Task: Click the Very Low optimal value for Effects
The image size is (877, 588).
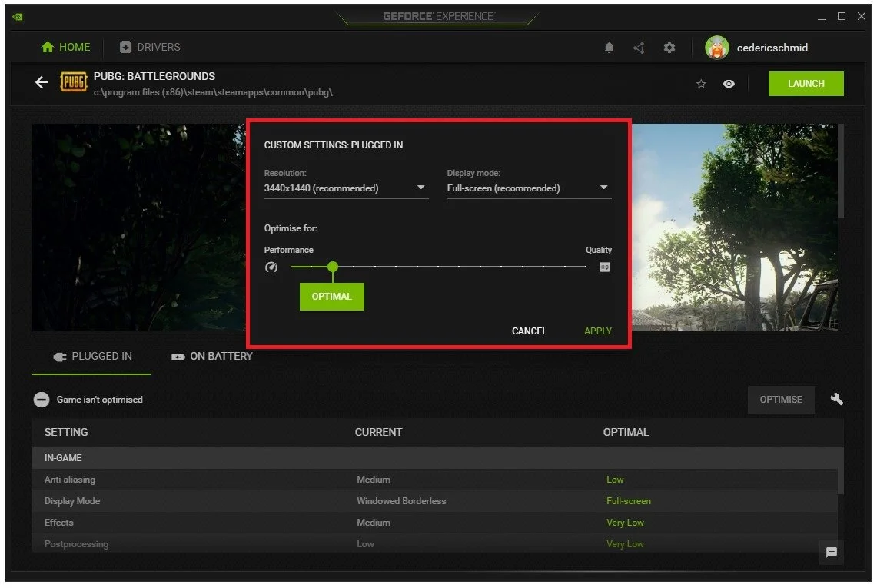Action: click(626, 523)
